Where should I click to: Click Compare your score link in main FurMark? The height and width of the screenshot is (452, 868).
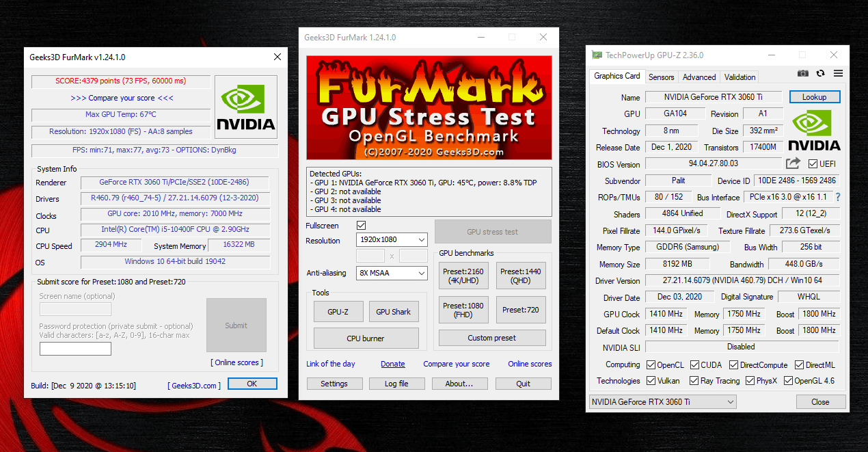(x=457, y=364)
